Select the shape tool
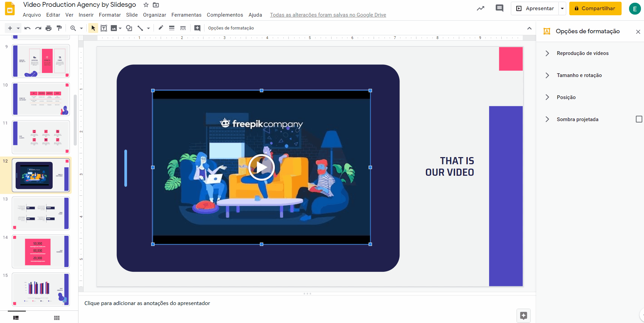The image size is (644, 323). pos(129,28)
